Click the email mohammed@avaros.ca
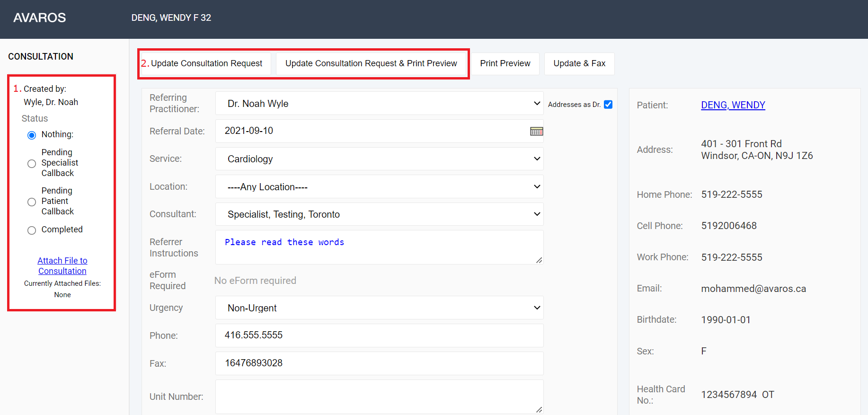 point(753,289)
